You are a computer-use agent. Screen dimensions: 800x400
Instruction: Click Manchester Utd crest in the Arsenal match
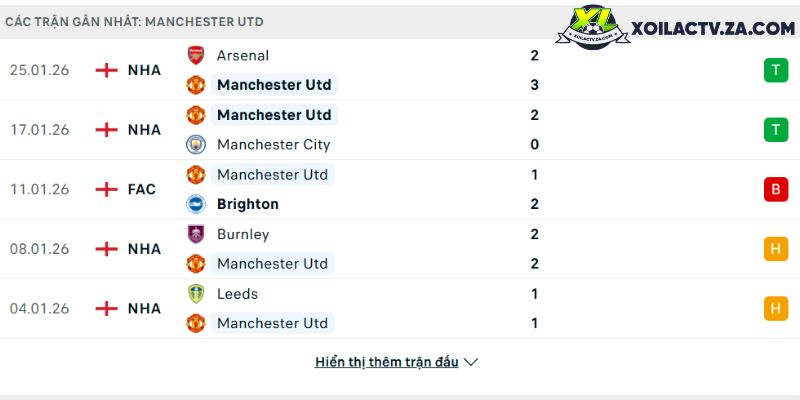tap(196, 85)
